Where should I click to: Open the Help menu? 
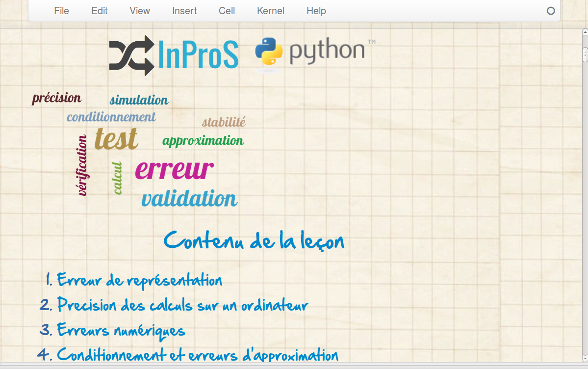[x=316, y=11]
